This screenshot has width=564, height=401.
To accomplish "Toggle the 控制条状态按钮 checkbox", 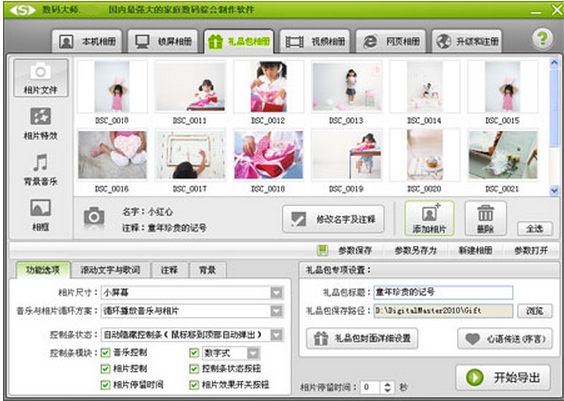I will (x=194, y=369).
